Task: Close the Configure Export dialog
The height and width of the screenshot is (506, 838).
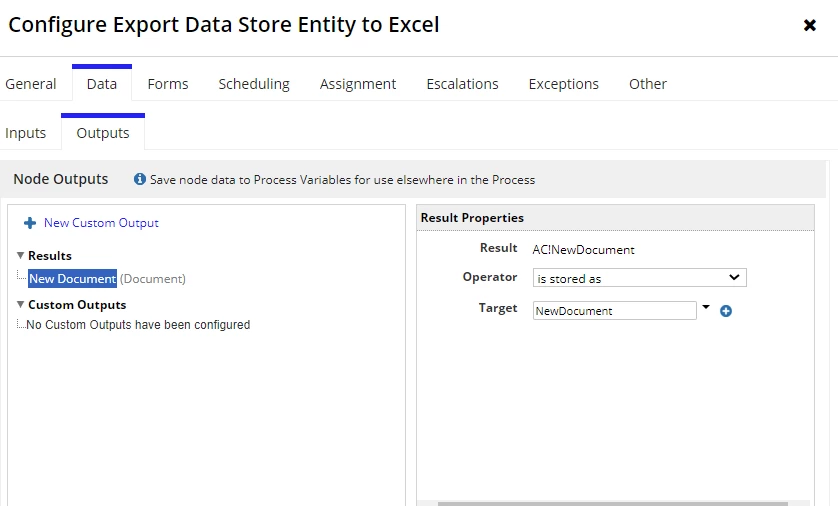Action: pyautogui.click(x=810, y=25)
